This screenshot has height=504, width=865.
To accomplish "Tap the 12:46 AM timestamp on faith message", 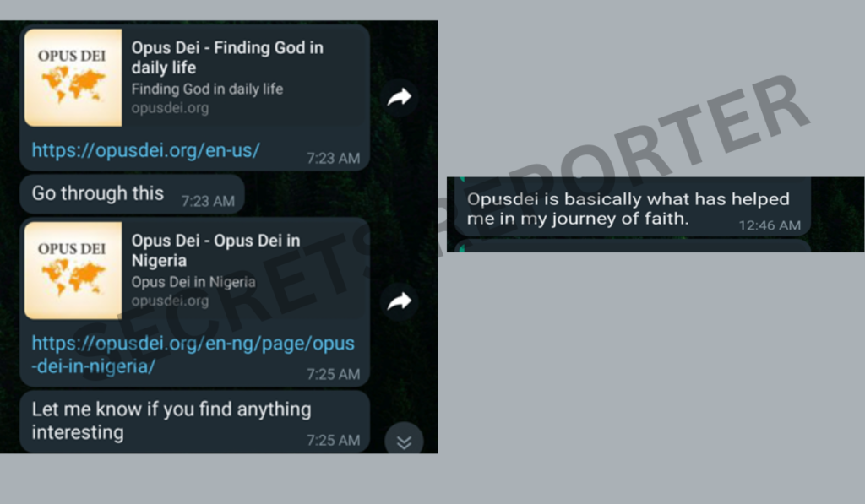I will [770, 225].
